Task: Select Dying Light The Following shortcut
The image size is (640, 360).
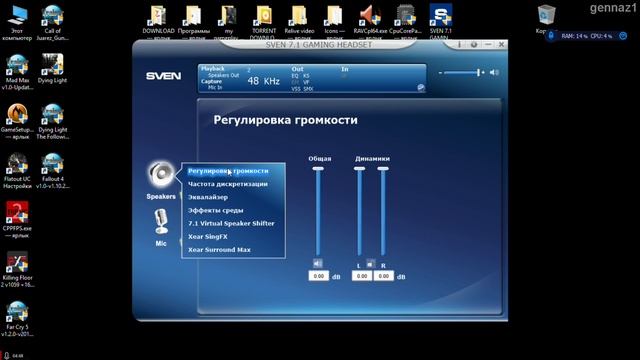Action: point(52,122)
